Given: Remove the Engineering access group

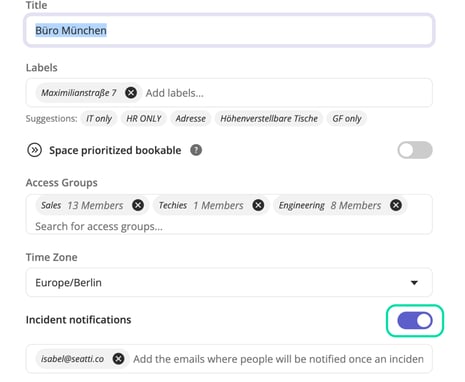Looking at the screenshot, I should coord(396,205).
